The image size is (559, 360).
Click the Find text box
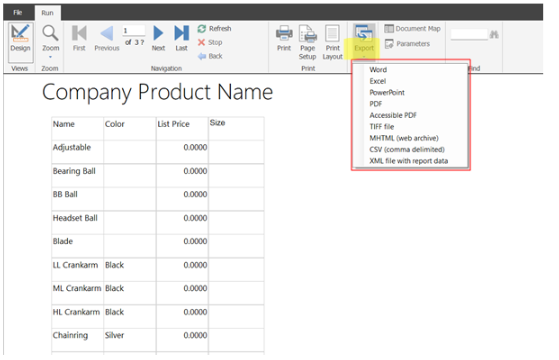pyautogui.click(x=469, y=35)
